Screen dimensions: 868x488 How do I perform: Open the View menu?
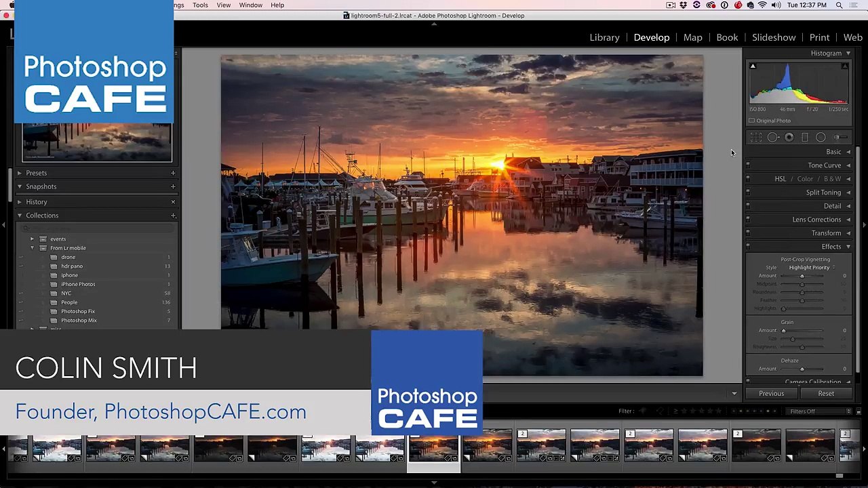[223, 5]
